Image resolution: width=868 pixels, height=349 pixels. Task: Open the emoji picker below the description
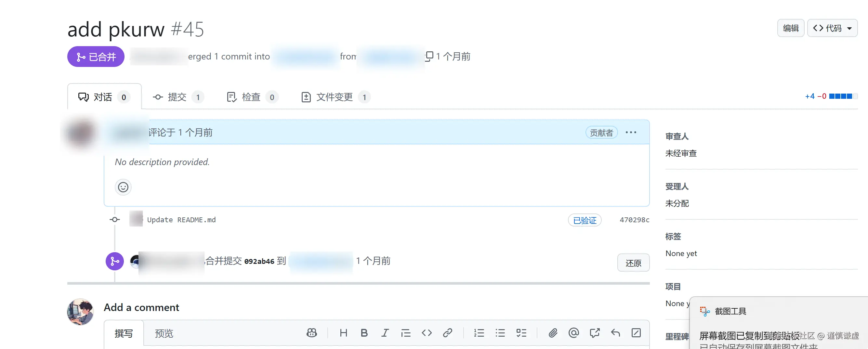point(123,187)
